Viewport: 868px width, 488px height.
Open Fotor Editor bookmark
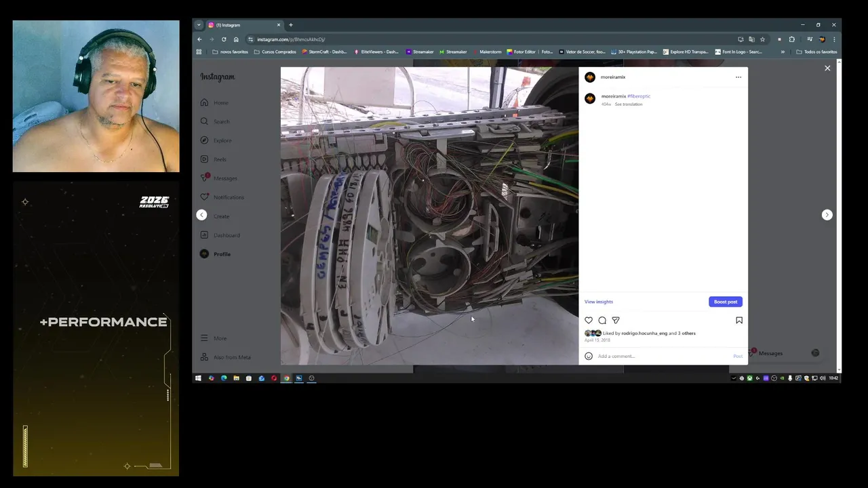pyautogui.click(x=530, y=52)
